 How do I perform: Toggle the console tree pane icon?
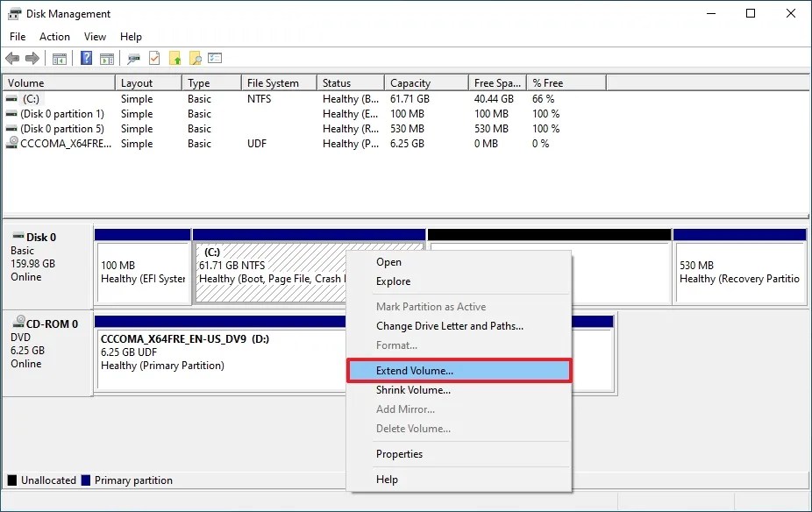[59, 58]
